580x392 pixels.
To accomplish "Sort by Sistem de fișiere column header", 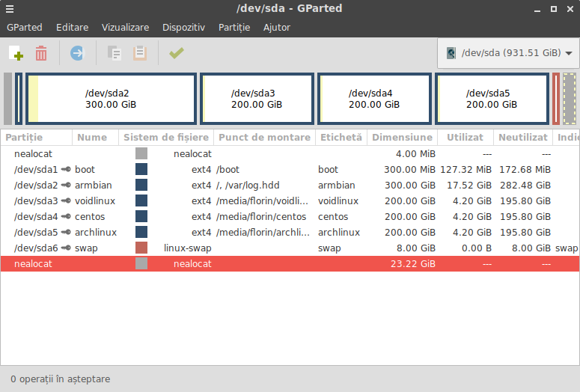I will point(166,138).
